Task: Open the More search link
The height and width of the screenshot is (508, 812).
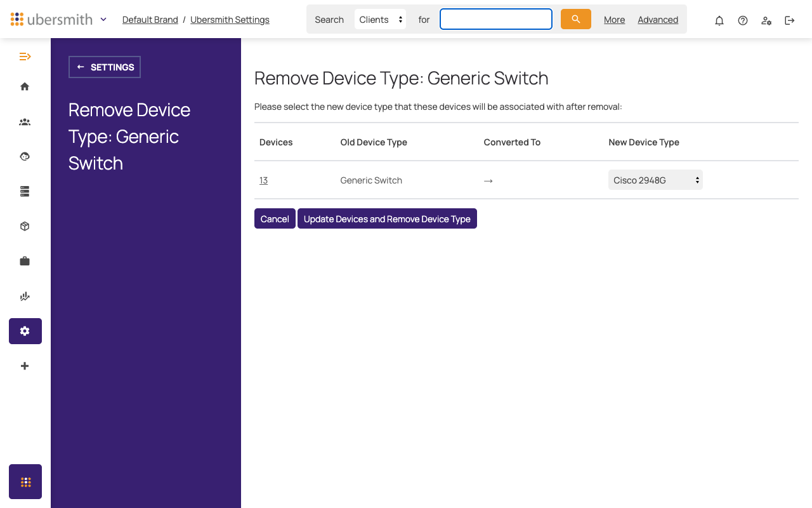Action: tap(614, 20)
